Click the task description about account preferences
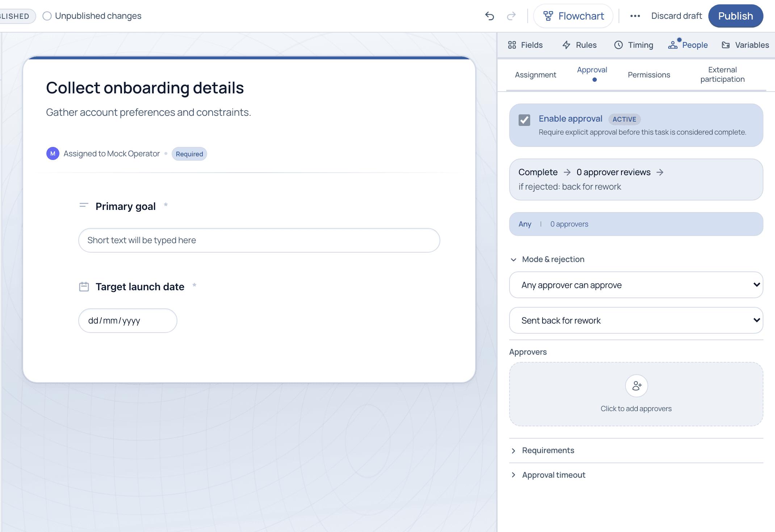The image size is (775, 532). click(148, 112)
